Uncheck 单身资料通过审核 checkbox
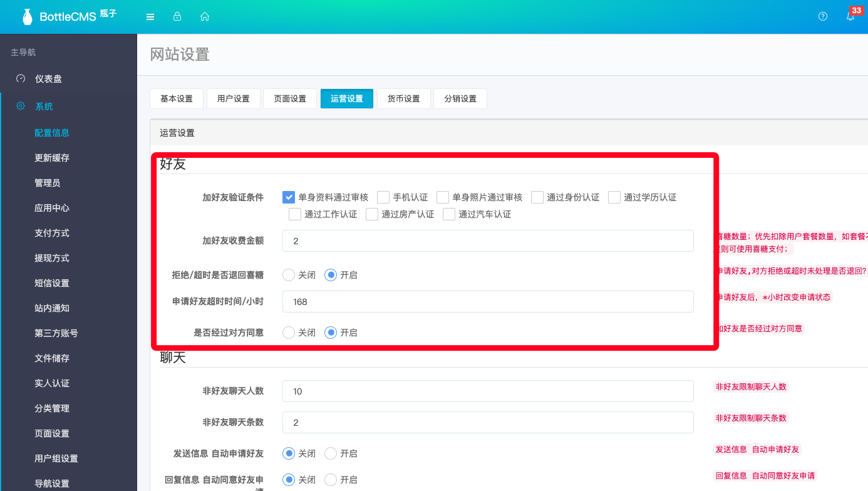 (289, 197)
